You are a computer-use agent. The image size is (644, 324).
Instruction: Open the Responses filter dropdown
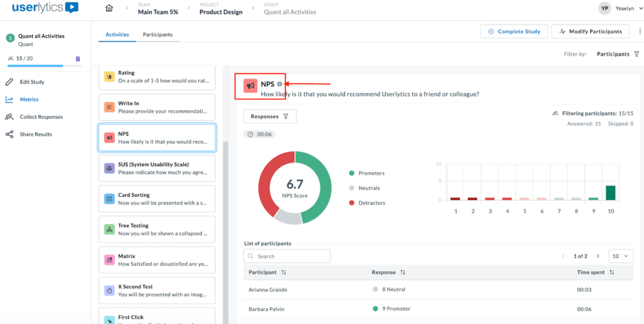pos(270,116)
